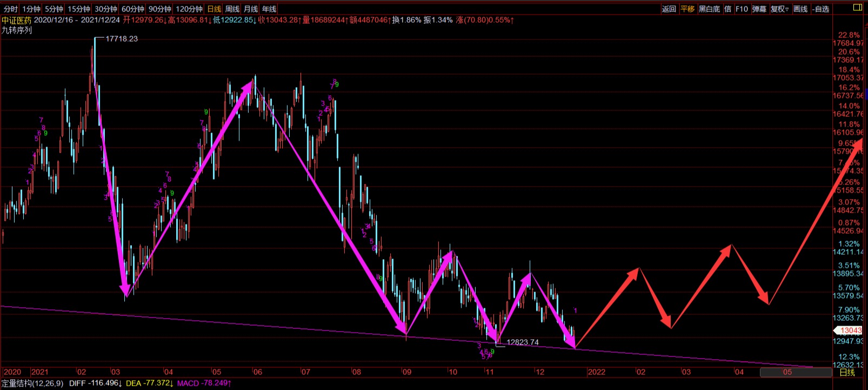The height and width of the screenshot is (390, 868).
Task: Open F10 company information
Action: [x=742, y=9]
